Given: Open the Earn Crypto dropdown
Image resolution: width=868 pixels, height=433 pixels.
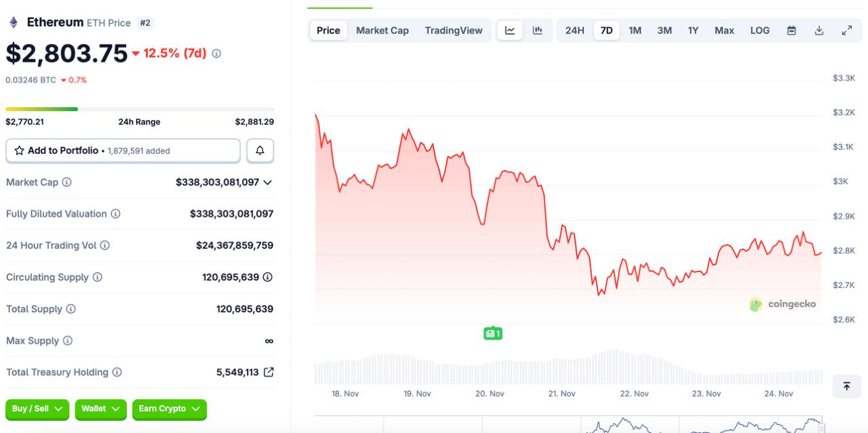Looking at the screenshot, I should [169, 409].
